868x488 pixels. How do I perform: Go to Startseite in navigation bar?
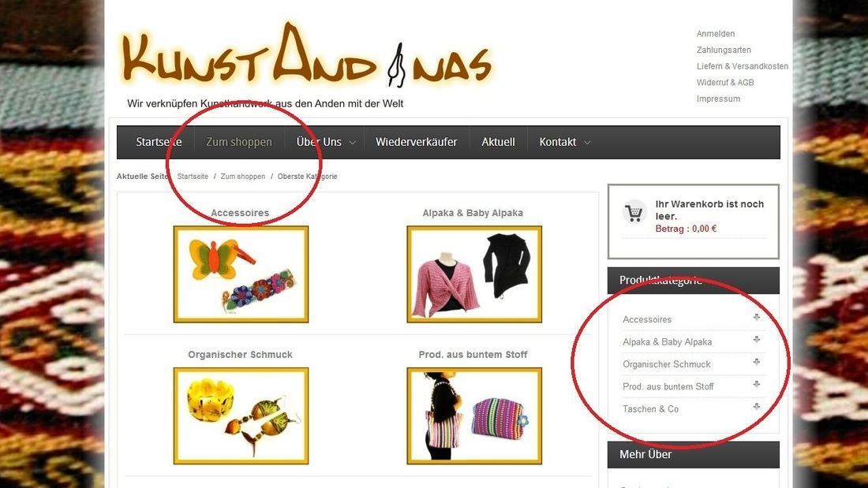pos(159,142)
